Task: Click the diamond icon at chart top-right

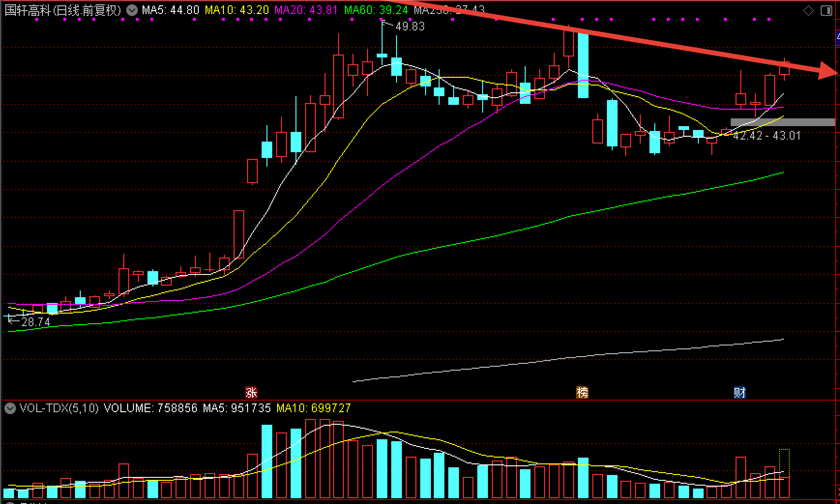Action: click(809, 11)
